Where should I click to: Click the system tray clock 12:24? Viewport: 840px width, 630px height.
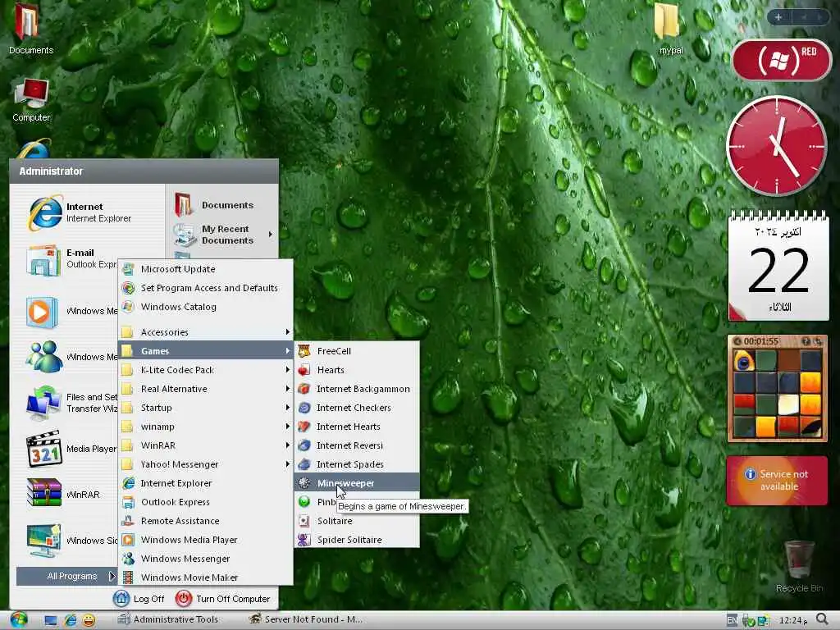(x=793, y=620)
